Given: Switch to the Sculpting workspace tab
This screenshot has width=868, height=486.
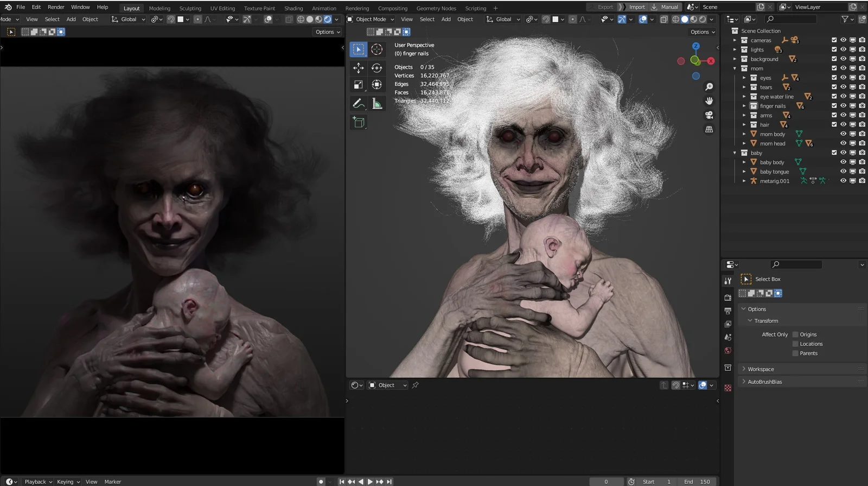Looking at the screenshot, I should click(190, 8).
